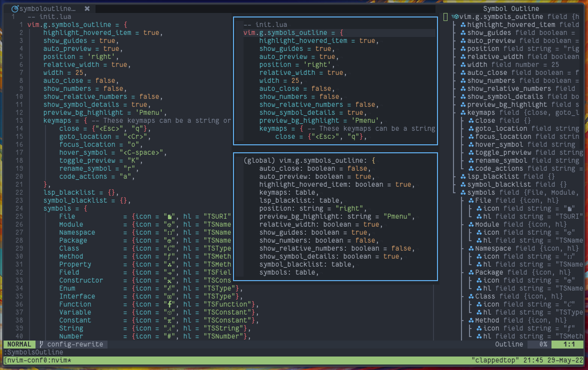Collapse the Class node in outline
The image size is (588, 370).
pyautogui.click(x=471, y=296)
